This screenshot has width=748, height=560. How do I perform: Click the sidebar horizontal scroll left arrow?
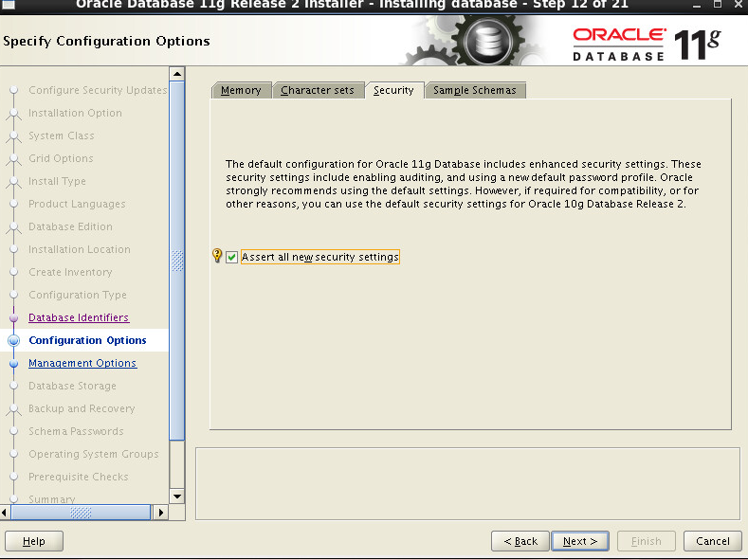point(5,513)
